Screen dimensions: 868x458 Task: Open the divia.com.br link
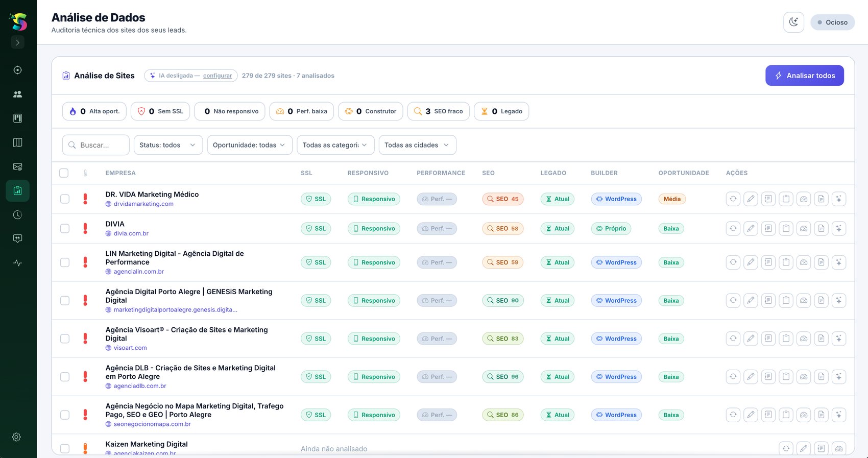[131, 233]
